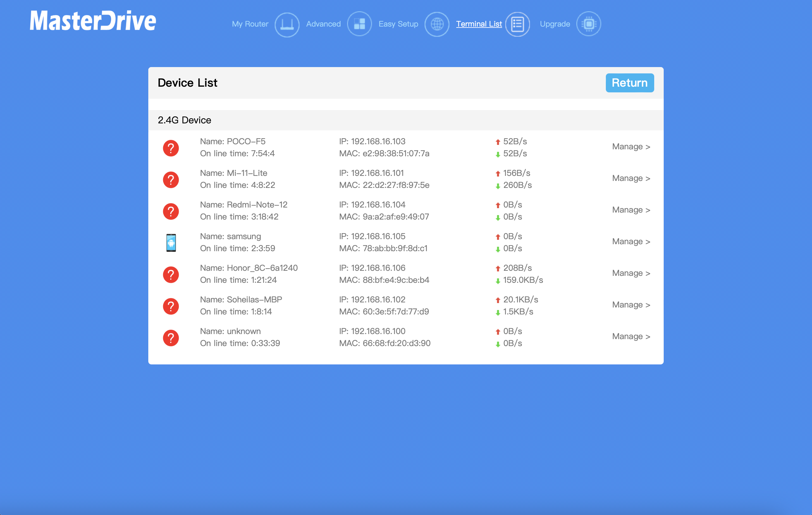The height and width of the screenshot is (515, 812).
Task: Click MAC: 66:68:fd:20:d3:90
Action: tap(384, 343)
